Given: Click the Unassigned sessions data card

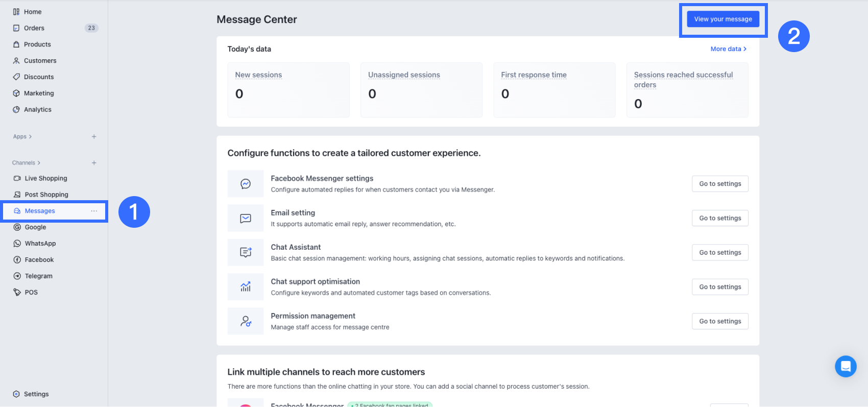Looking at the screenshot, I should tap(421, 90).
